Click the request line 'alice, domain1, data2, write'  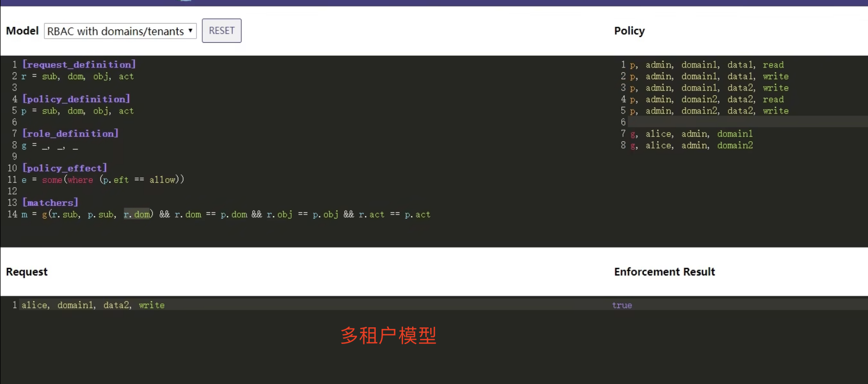pyautogui.click(x=93, y=305)
